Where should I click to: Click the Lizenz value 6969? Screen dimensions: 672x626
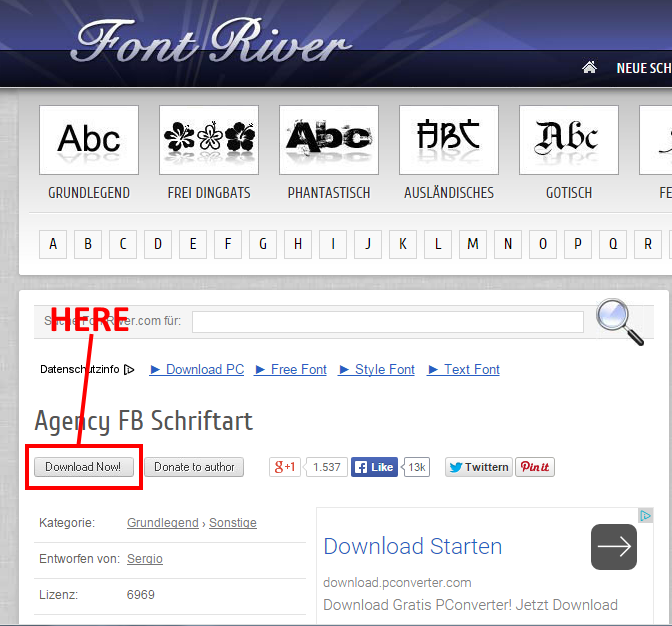pos(141,595)
